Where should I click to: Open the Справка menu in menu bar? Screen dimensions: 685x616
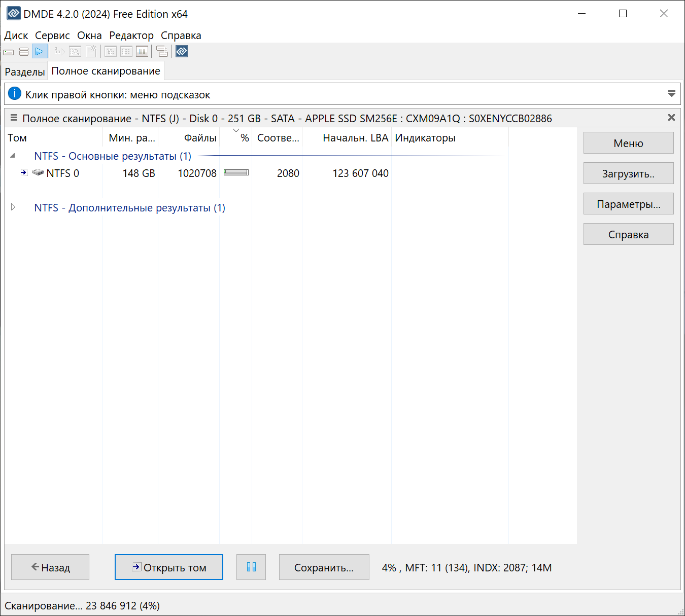tap(181, 35)
